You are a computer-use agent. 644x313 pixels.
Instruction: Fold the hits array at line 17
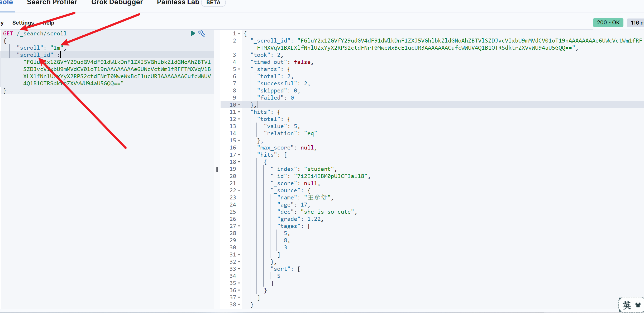coord(239,155)
